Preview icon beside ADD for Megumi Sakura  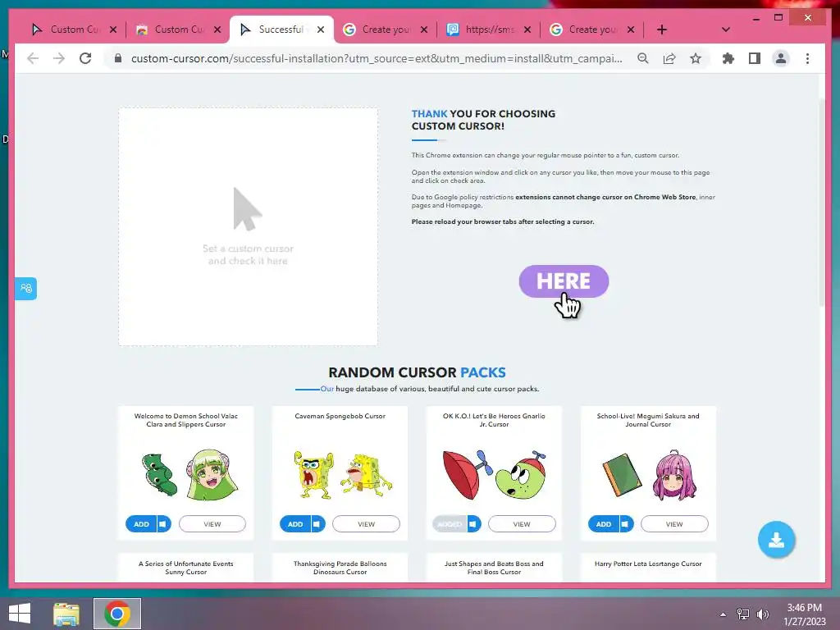(626, 524)
